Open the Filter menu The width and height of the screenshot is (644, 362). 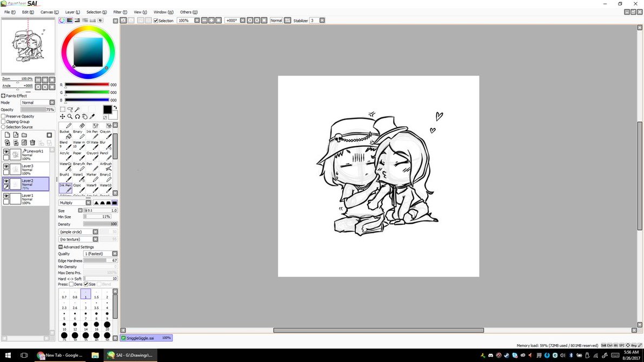click(x=120, y=12)
